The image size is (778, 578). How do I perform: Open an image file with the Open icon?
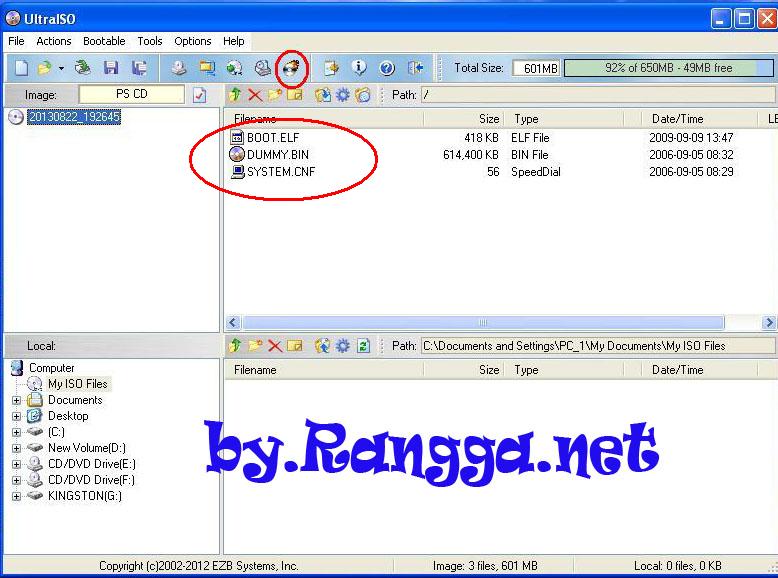(45, 67)
